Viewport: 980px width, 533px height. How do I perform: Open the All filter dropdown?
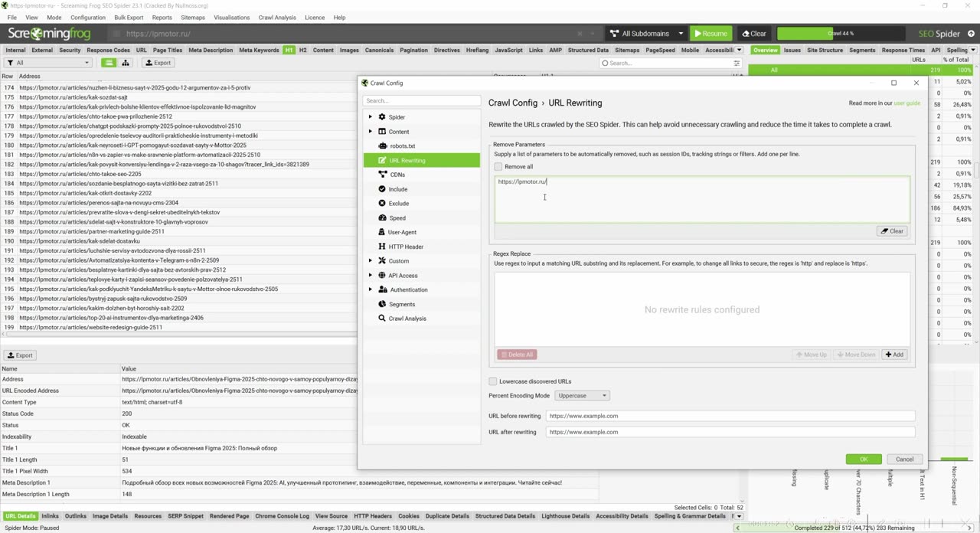pos(48,63)
